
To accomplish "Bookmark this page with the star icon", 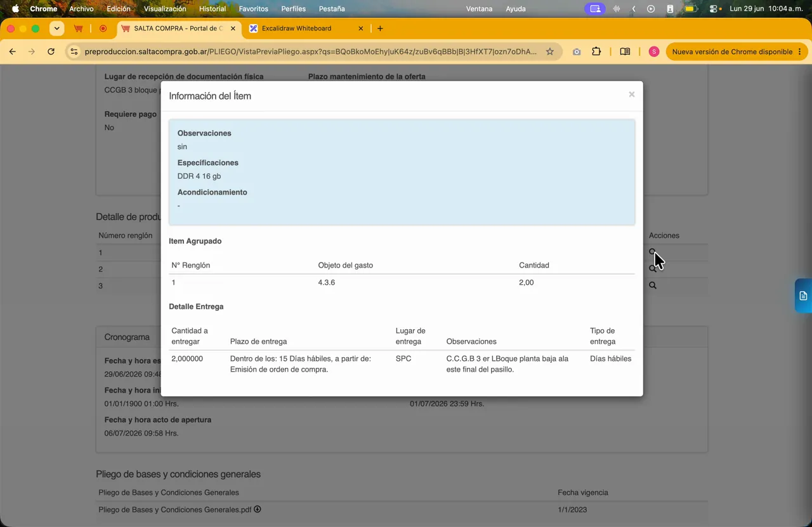I will [x=550, y=51].
